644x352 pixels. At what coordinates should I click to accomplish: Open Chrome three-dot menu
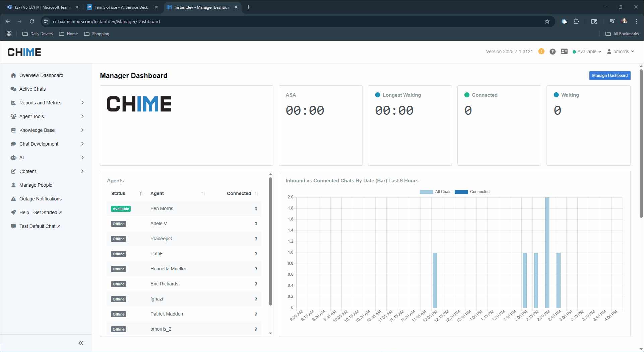click(x=636, y=21)
